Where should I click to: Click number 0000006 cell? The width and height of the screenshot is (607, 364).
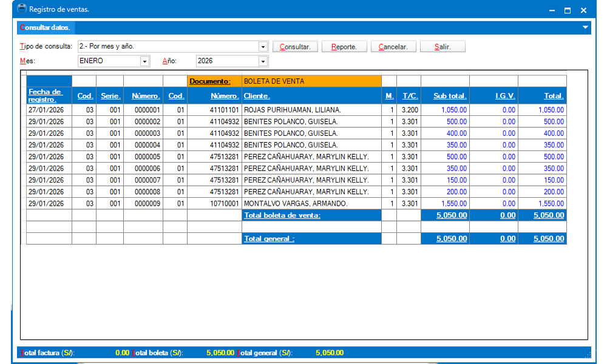point(143,168)
